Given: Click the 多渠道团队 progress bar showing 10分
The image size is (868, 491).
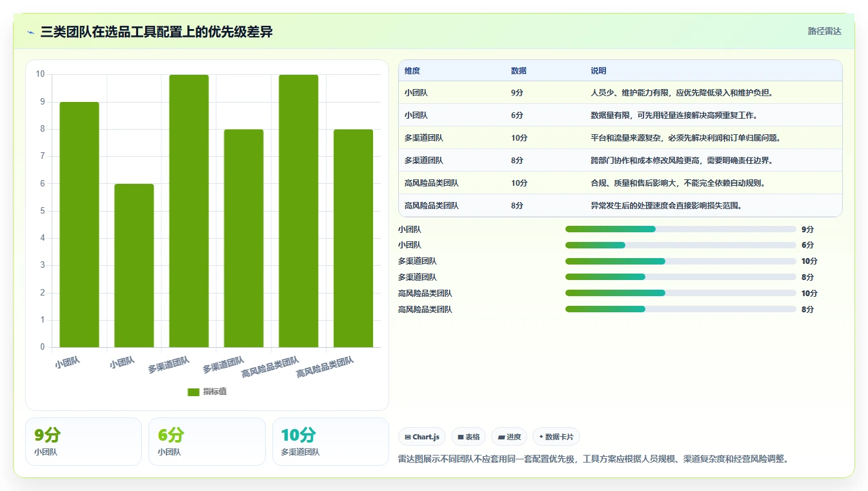Looking at the screenshot, I should pos(680,261).
